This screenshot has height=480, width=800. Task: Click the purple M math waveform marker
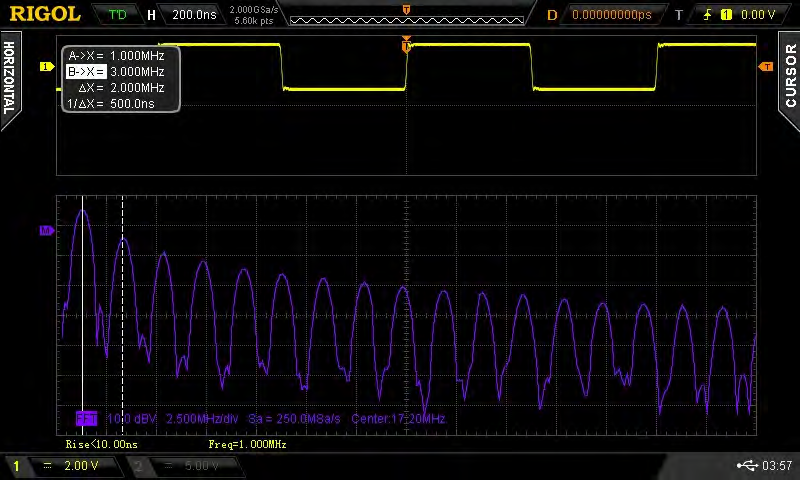(x=46, y=231)
